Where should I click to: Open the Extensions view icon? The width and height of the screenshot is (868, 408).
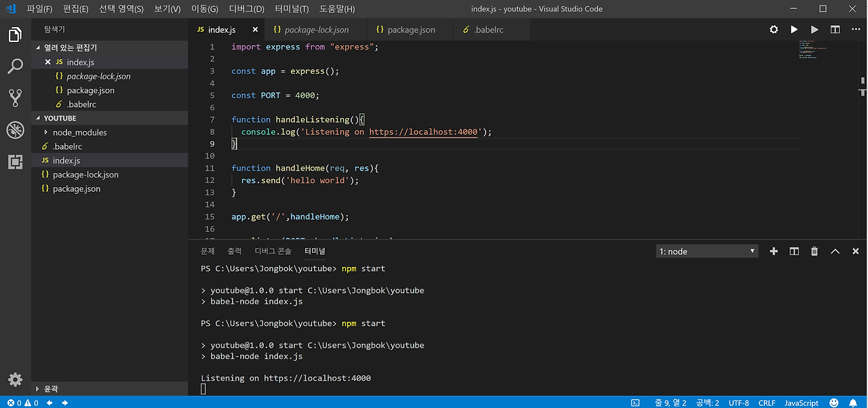(x=15, y=162)
